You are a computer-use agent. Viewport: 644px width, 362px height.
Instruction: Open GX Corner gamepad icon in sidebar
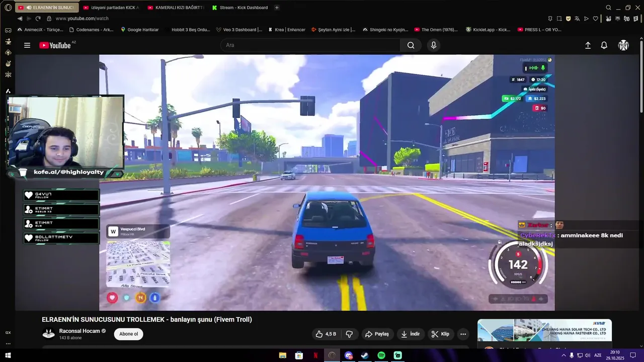tap(8, 30)
